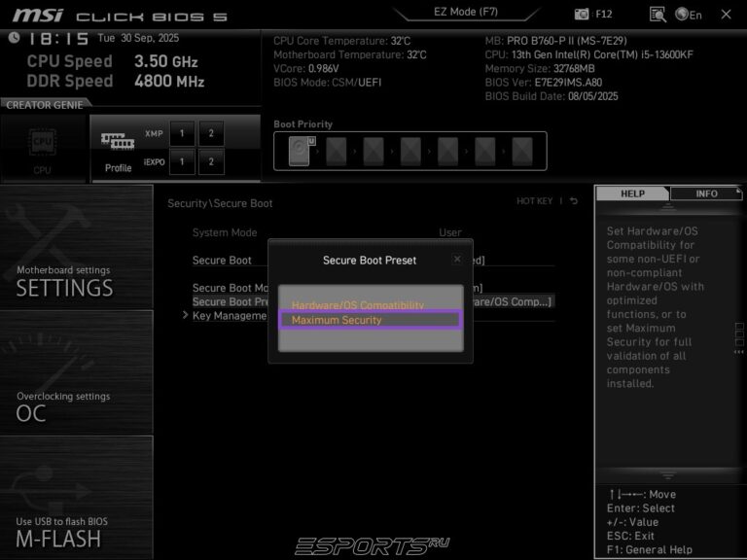The height and width of the screenshot is (560, 747).
Task: Expand the Key Management chevron
Action: [x=185, y=315]
